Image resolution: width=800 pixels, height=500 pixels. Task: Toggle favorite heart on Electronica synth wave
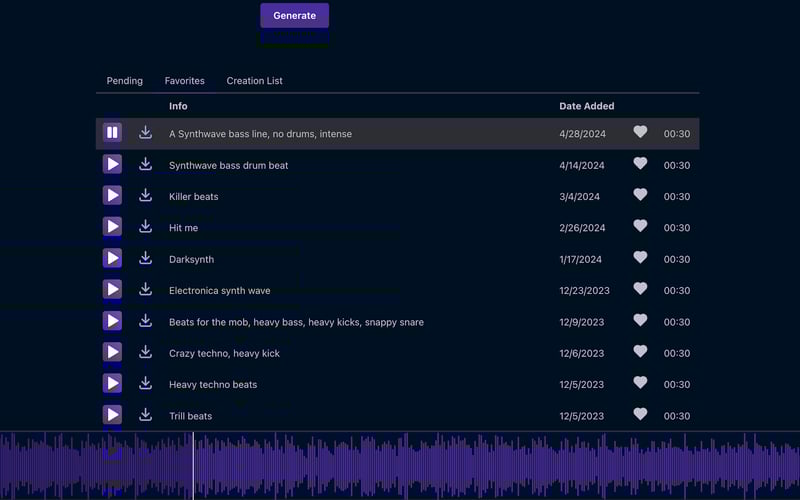tap(640, 288)
